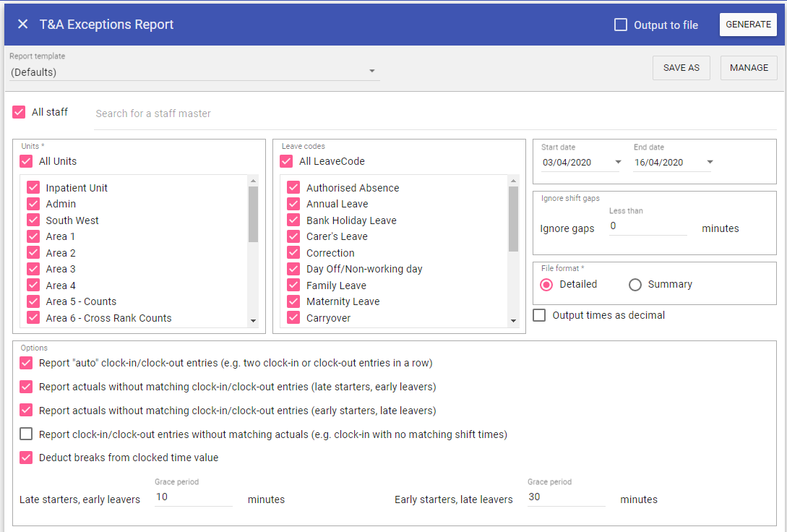Disable Deduct breaks from clocked time value
This screenshot has width=787, height=532.
tap(27, 458)
